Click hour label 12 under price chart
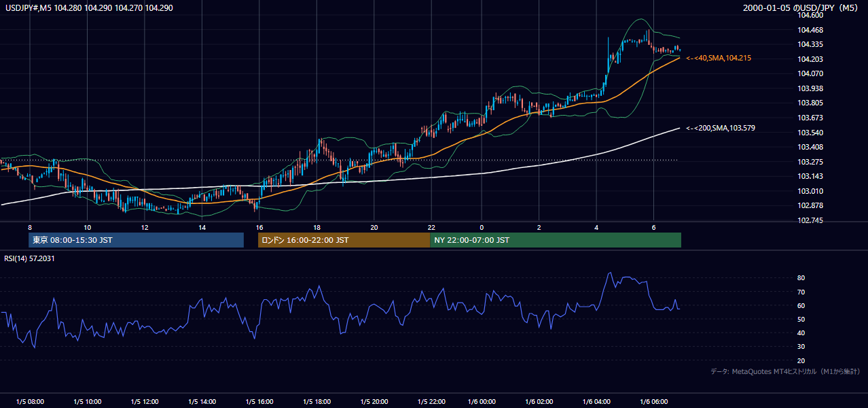868x408 pixels. pos(145,227)
